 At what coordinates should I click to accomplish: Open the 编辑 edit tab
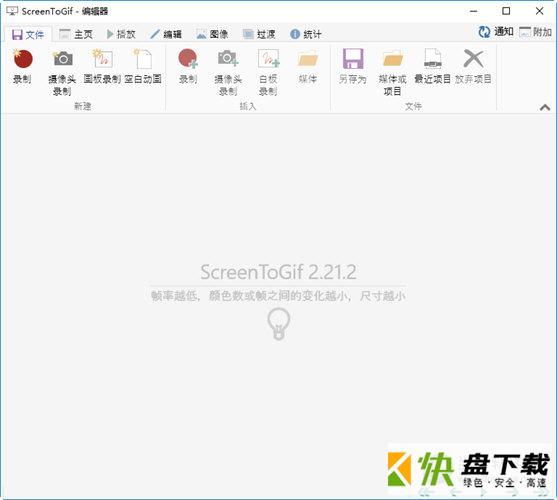point(166,34)
